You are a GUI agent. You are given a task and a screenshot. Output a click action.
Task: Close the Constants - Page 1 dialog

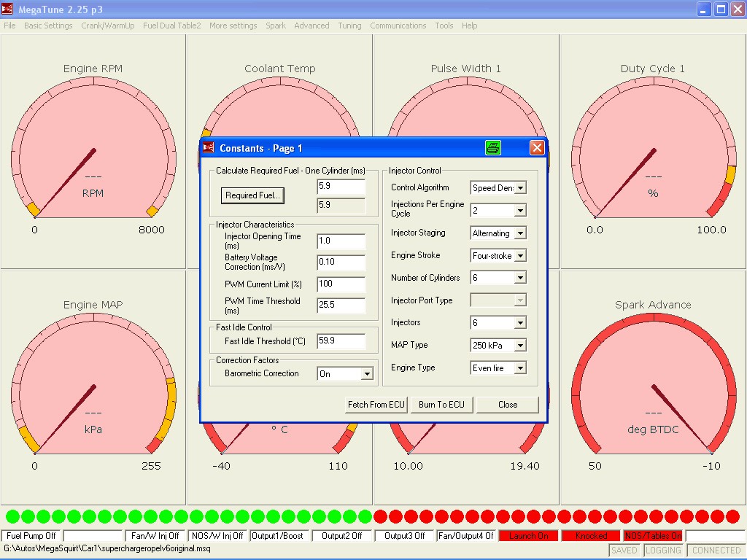click(x=537, y=147)
